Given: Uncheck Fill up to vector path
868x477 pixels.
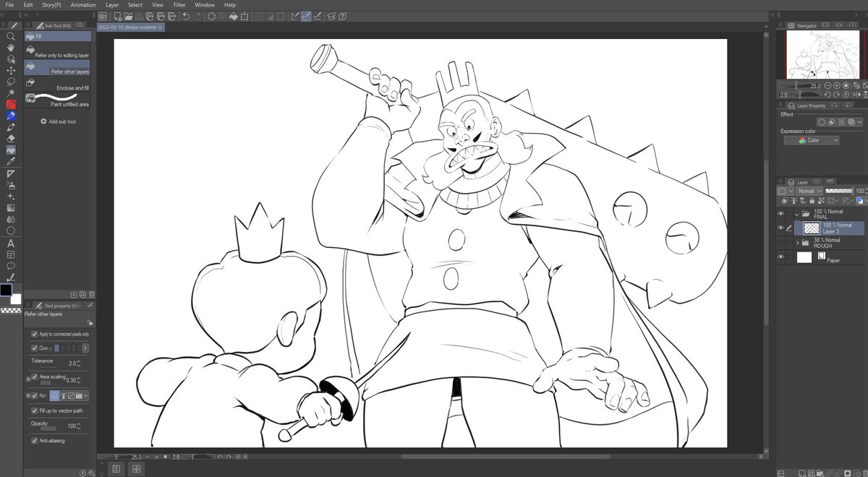Looking at the screenshot, I should pos(34,411).
